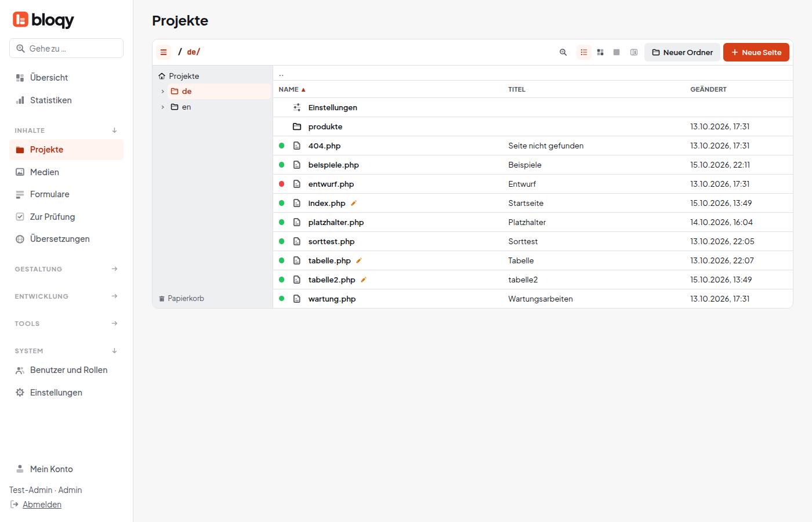Click pencil icon next to index.php

pos(354,203)
